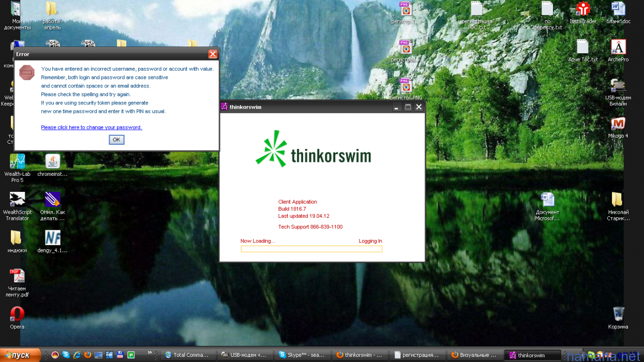
Task: Expand the quick launch overflow chevron
Action: 151,353
